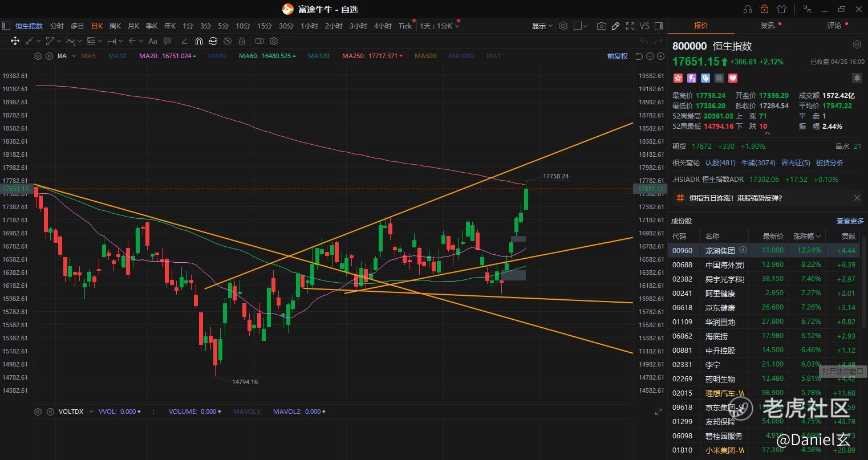Select the 15分 chart period
The image size is (868, 460).
[265, 26]
